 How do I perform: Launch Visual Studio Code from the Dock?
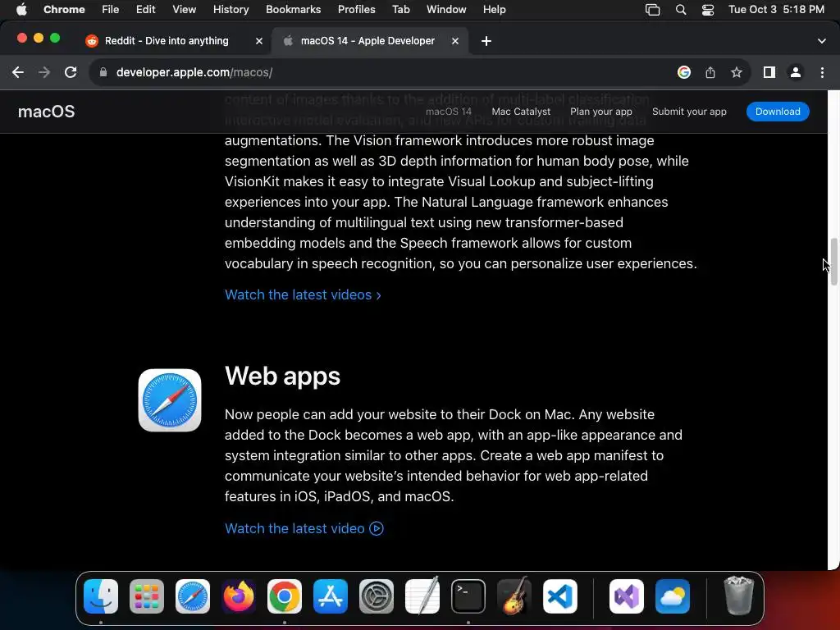[x=559, y=596]
